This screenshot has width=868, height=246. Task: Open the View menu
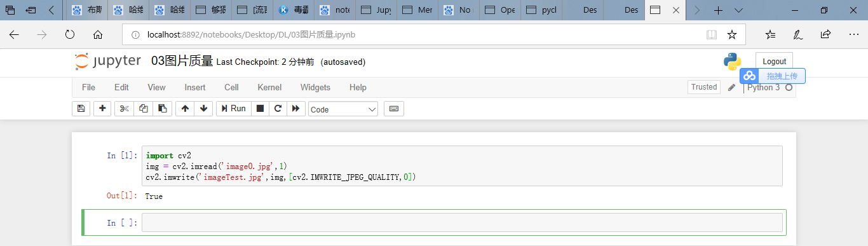point(156,87)
